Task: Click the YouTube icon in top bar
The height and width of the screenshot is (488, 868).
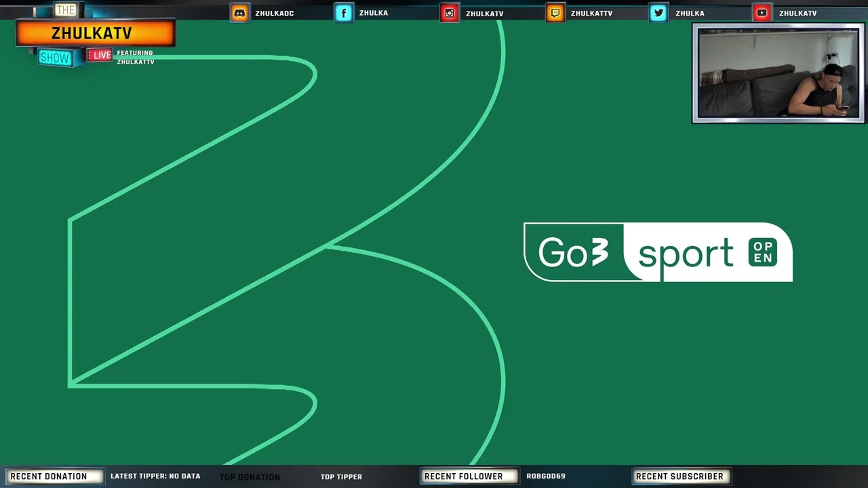Action: click(x=762, y=13)
